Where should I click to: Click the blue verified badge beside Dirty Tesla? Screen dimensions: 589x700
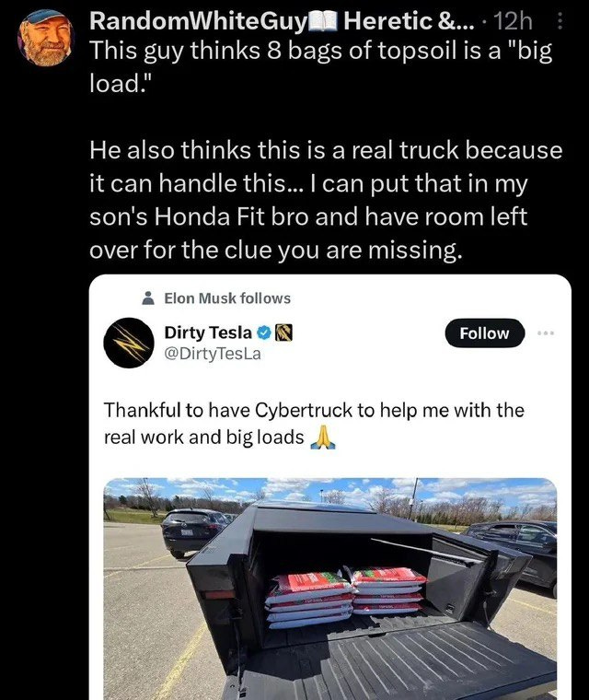pyautogui.click(x=264, y=332)
